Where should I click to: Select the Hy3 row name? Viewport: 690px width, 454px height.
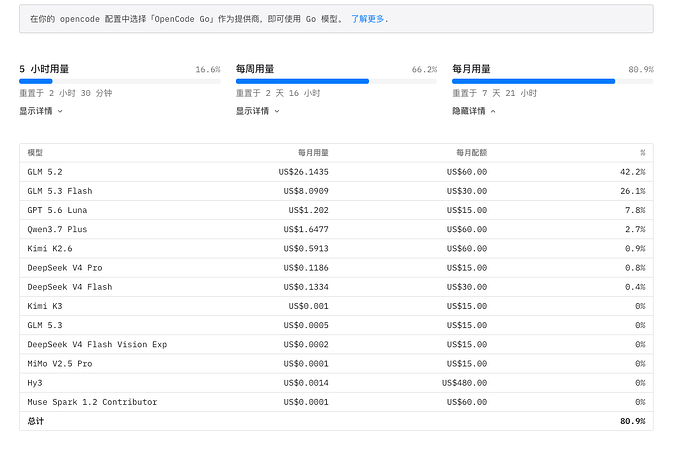(x=35, y=383)
